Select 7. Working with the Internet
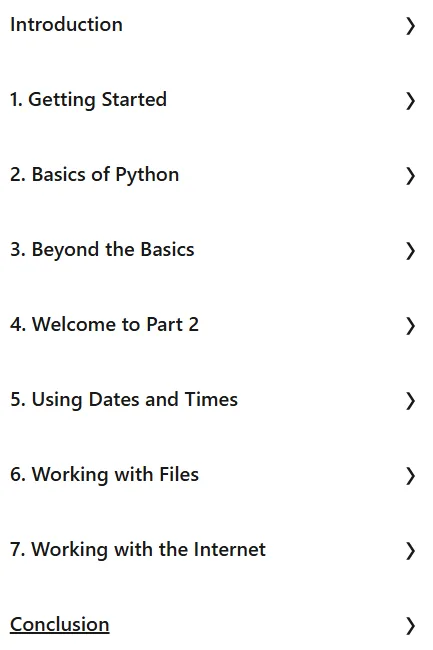Screen dimensions: 433x650 138,550
